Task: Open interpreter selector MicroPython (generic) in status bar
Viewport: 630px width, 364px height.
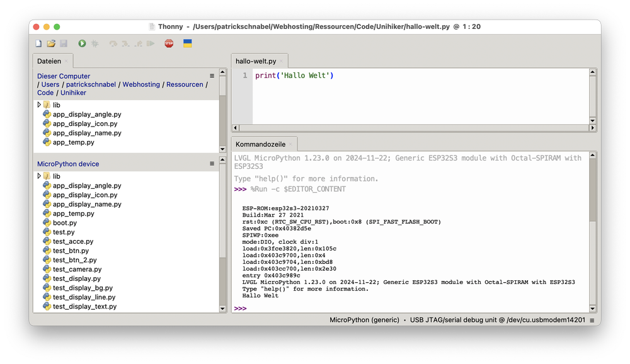Action: 364,320
